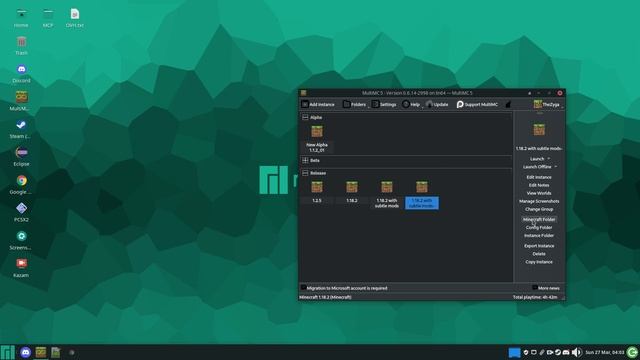Click the MultiMC taskbar icon
Image resolution: width=640 pixels, height=360 pixels.
pos(41,352)
